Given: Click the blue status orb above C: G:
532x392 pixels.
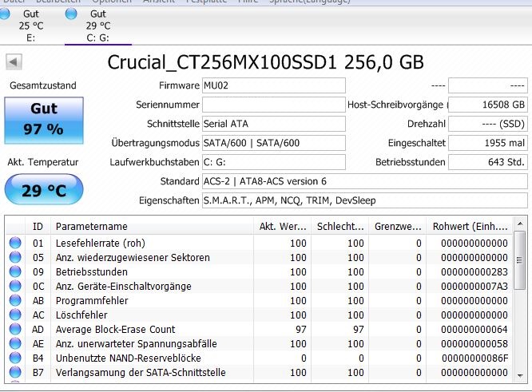Looking at the screenshot, I should pos(71,14).
